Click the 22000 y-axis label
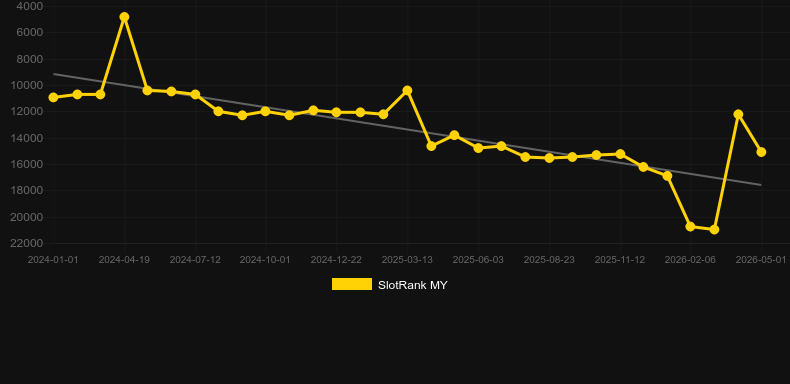 pyautogui.click(x=27, y=243)
